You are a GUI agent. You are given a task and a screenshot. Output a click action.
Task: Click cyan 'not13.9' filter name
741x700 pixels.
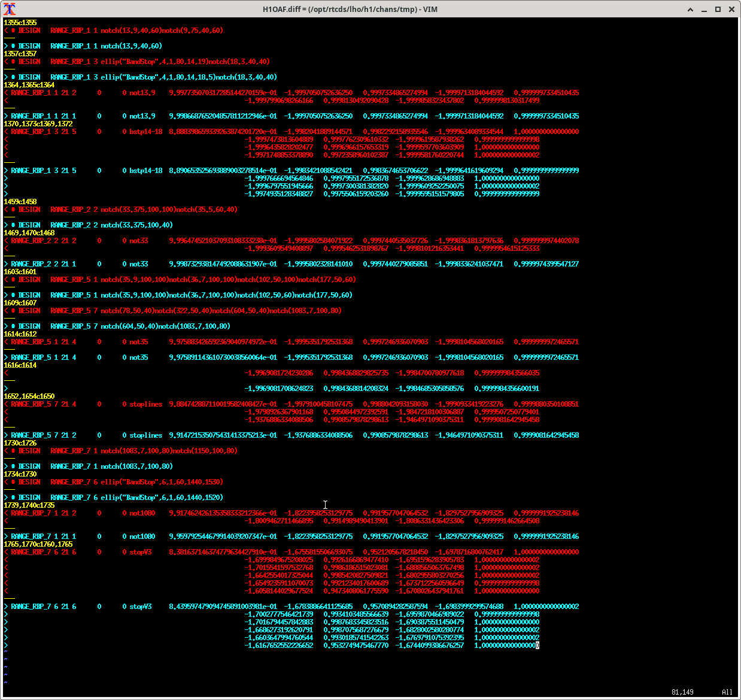pyautogui.click(x=142, y=116)
